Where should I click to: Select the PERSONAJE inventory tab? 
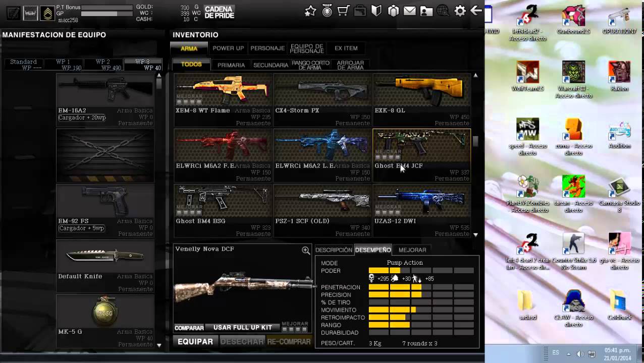point(267,48)
